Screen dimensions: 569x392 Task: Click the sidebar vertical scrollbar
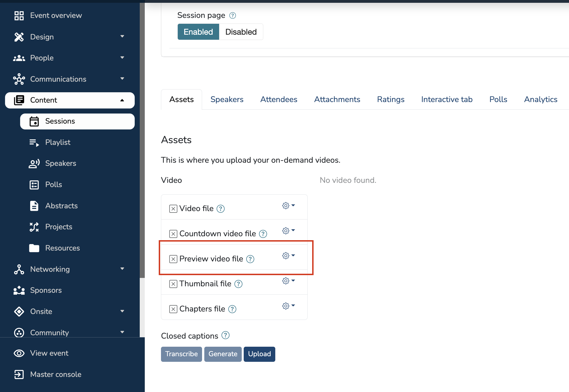click(142, 140)
